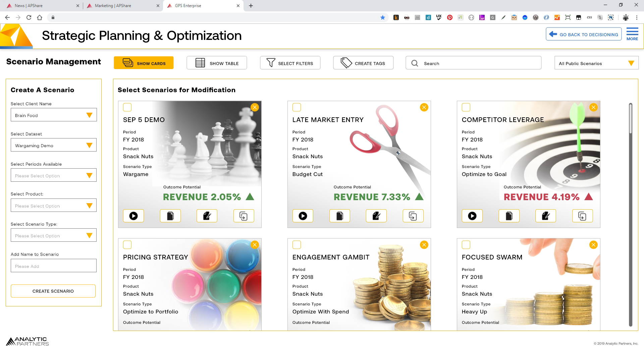This screenshot has width=644, height=348.
Task: Copy the SEP 5 DEMO scenario document icon
Action: coord(170,216)
